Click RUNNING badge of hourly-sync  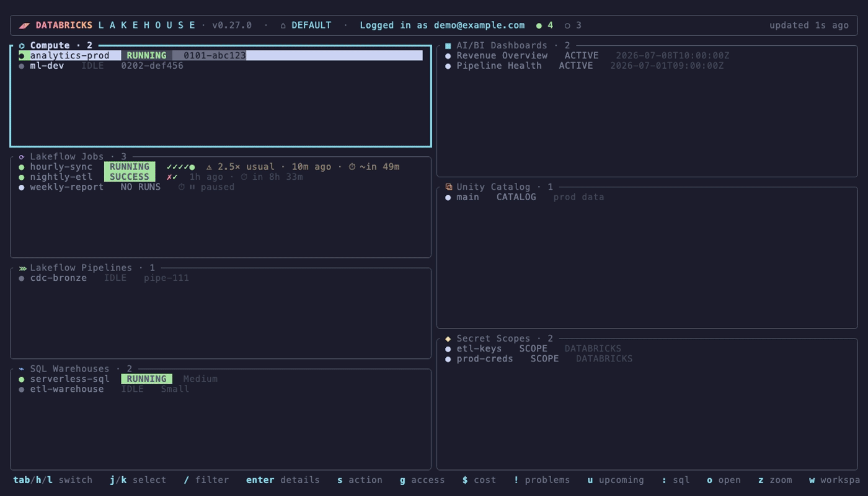coord(130,167)
